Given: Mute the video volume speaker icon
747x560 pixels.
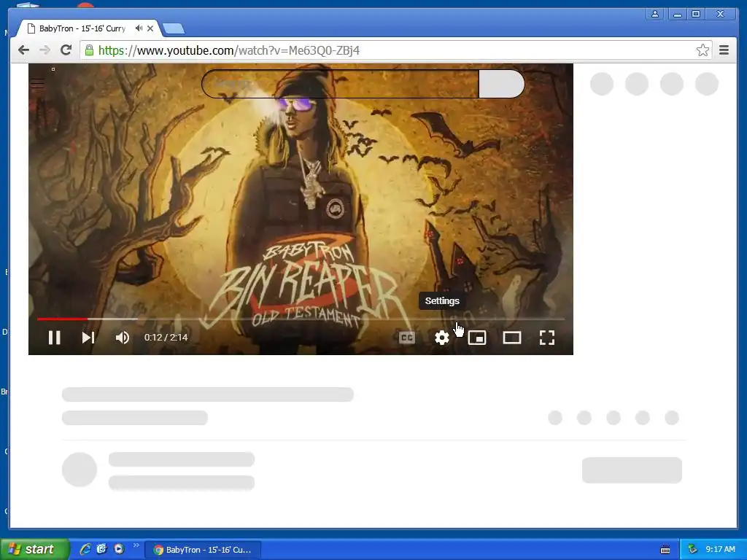Looking at the screenshot, I should [x=123, y=338].
